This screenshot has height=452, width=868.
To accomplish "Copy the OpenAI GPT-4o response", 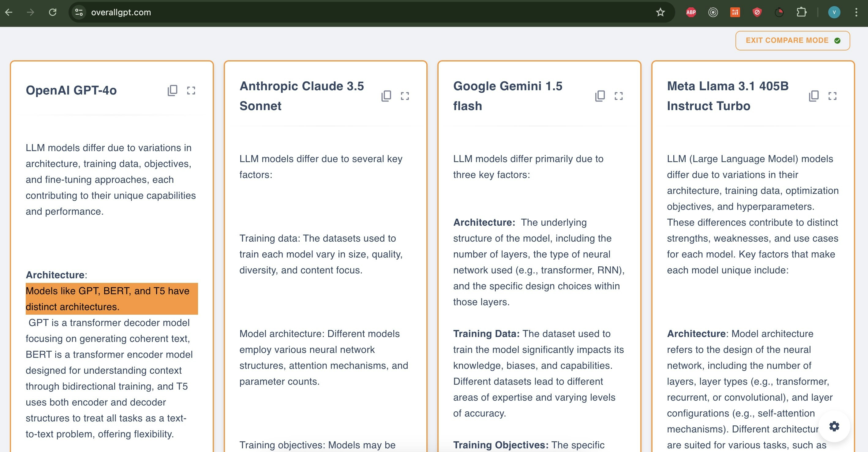I will (172, 90).
